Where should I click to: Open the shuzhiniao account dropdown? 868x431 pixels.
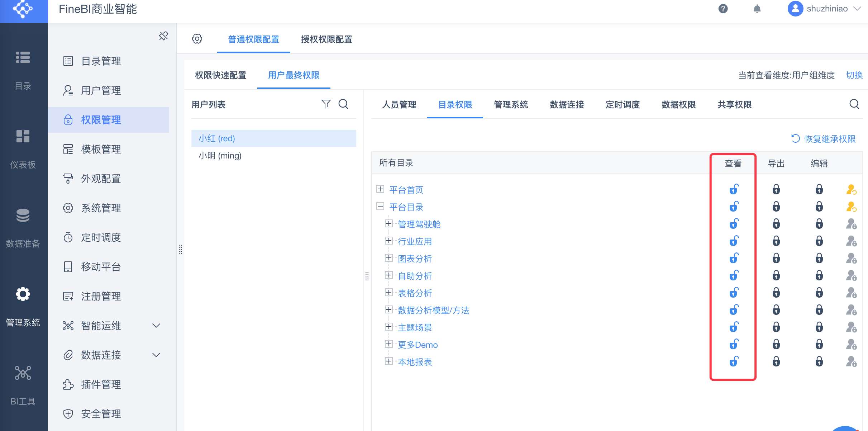tap(828, 9)
